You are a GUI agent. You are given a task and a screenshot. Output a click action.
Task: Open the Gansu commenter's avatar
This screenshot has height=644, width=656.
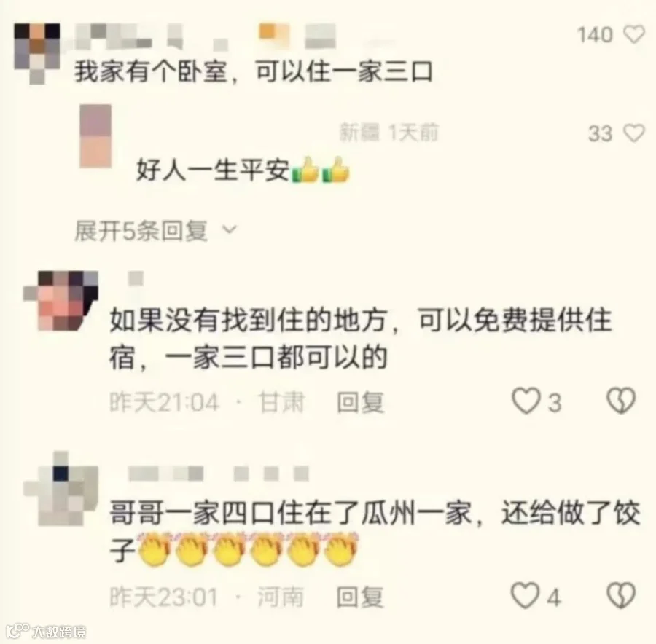61,301
